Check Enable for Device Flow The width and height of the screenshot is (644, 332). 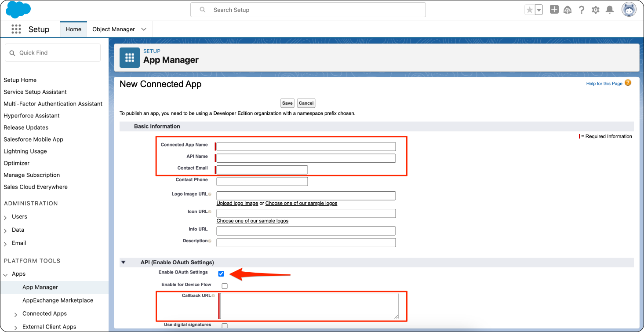tap(225, 286)
